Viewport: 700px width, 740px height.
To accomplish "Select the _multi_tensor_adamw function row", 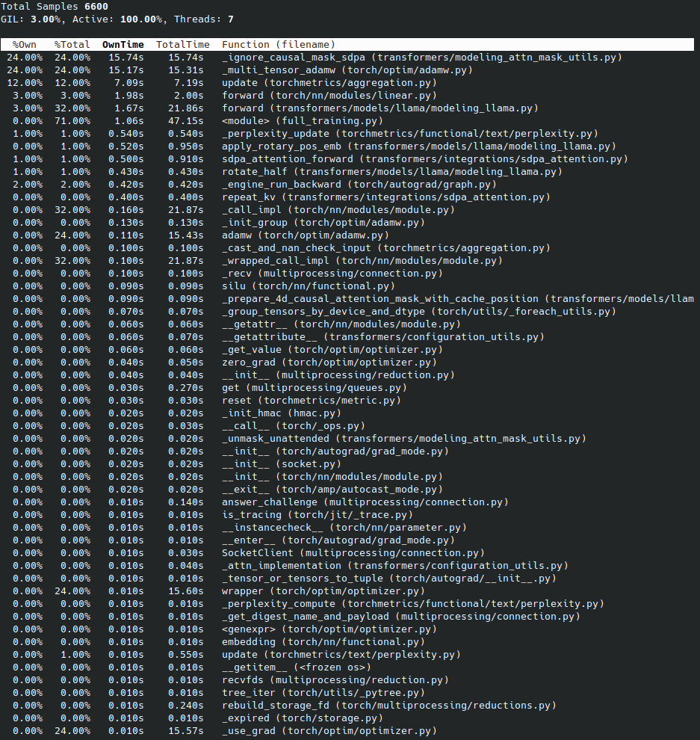I will click(347, 70).
